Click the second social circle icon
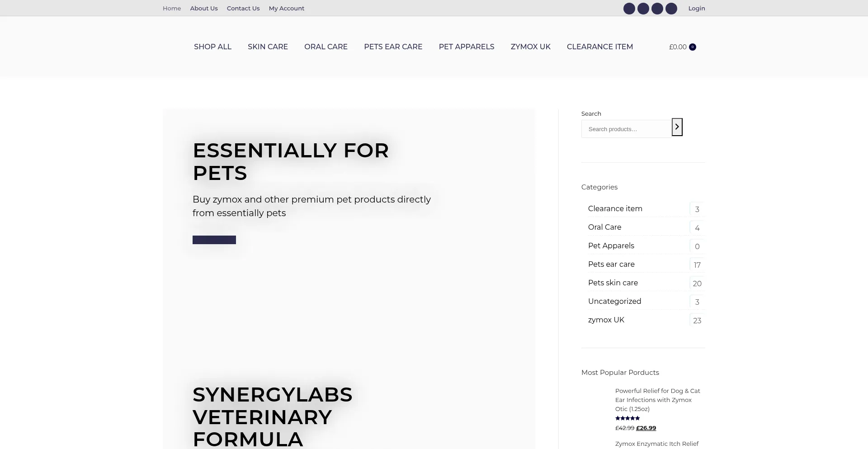The width and height of the screenshot is (868, 449). pos(643,9)
